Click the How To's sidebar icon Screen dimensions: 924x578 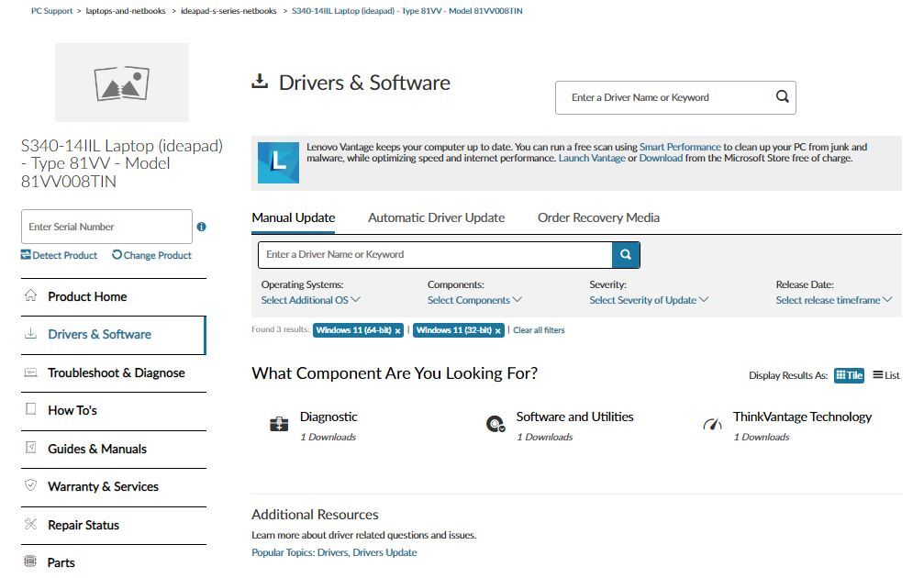coord(30,409)
